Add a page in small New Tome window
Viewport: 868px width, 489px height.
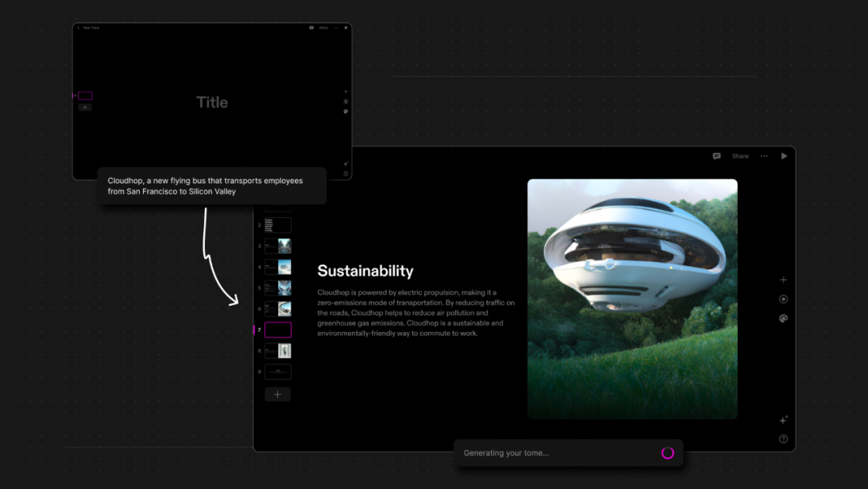pos(85,107)
